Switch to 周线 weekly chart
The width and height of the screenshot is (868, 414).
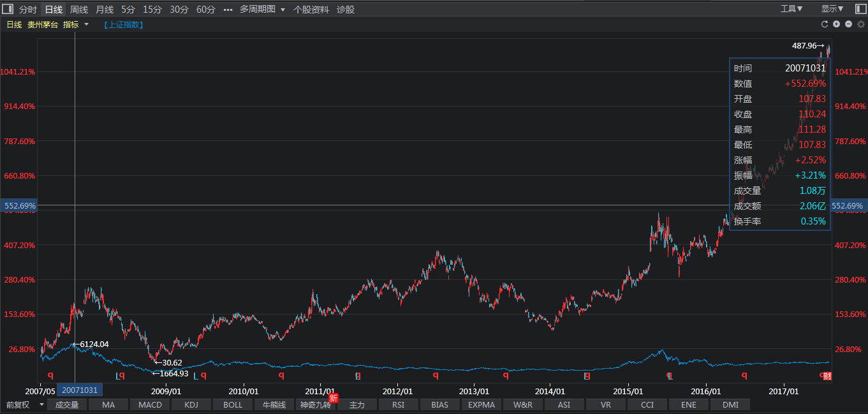coord(79,10)
